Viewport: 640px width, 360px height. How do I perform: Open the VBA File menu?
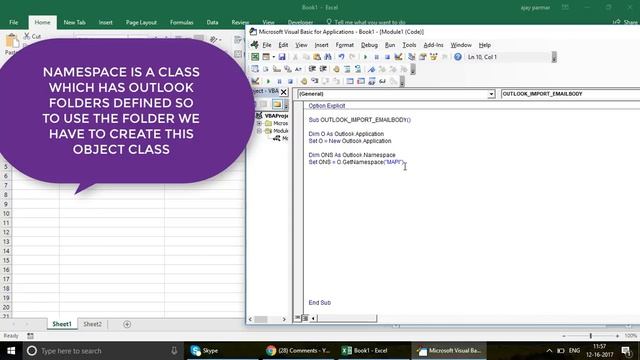pos(267,45)
